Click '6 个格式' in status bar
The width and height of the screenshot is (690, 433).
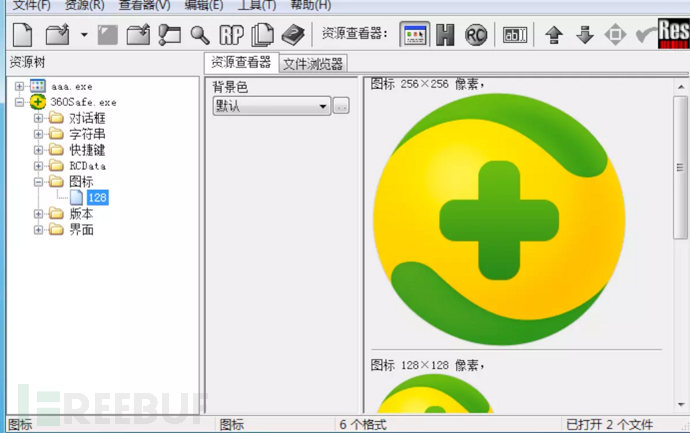click(363, 425)
